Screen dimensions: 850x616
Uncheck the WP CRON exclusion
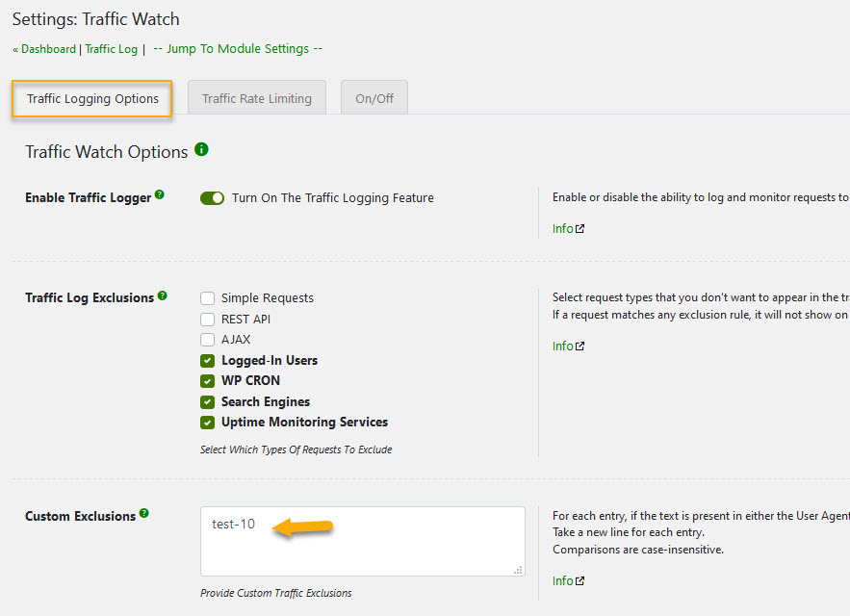(x=207, y=381)
